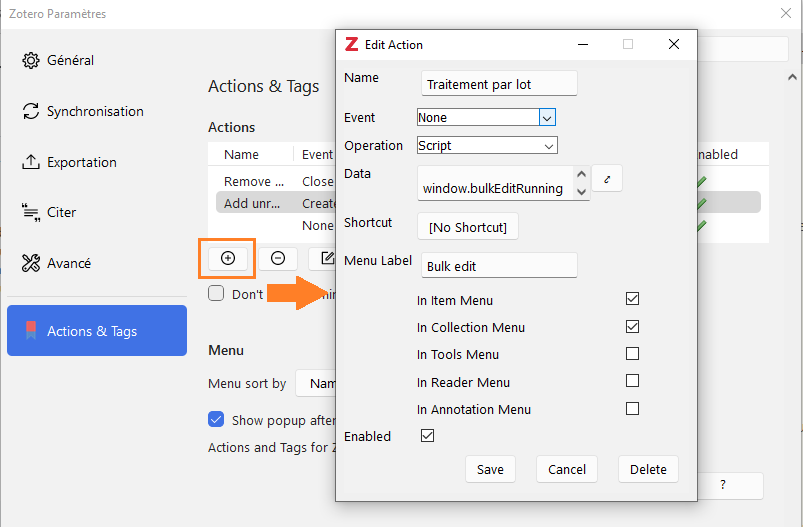Check the In Annotation Menu checkbox
803x527 pixels.
click(x=632, y=408)
